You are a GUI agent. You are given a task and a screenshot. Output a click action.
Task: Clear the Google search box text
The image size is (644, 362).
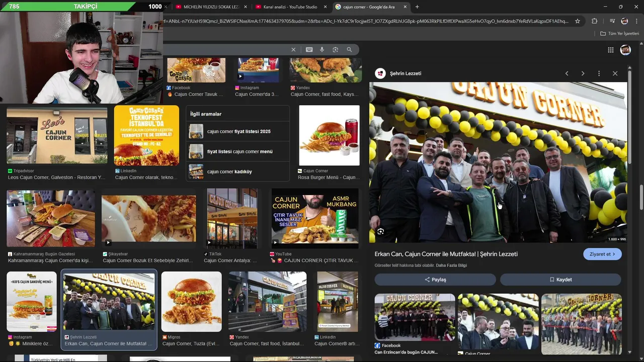pos(293,50)
